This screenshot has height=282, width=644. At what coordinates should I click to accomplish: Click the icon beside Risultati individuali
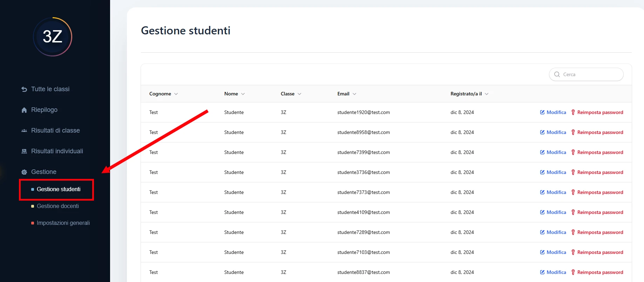[x=24, y=152]
